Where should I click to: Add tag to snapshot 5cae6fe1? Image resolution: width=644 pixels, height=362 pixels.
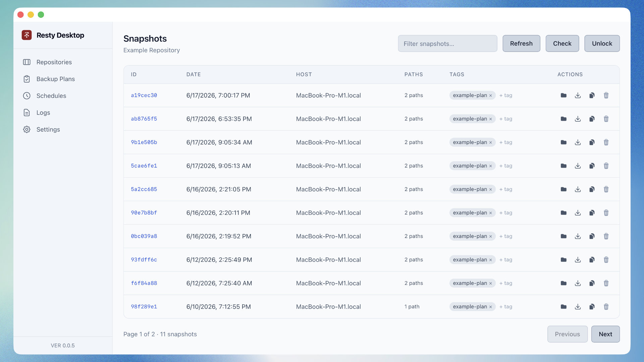[505, 166]
